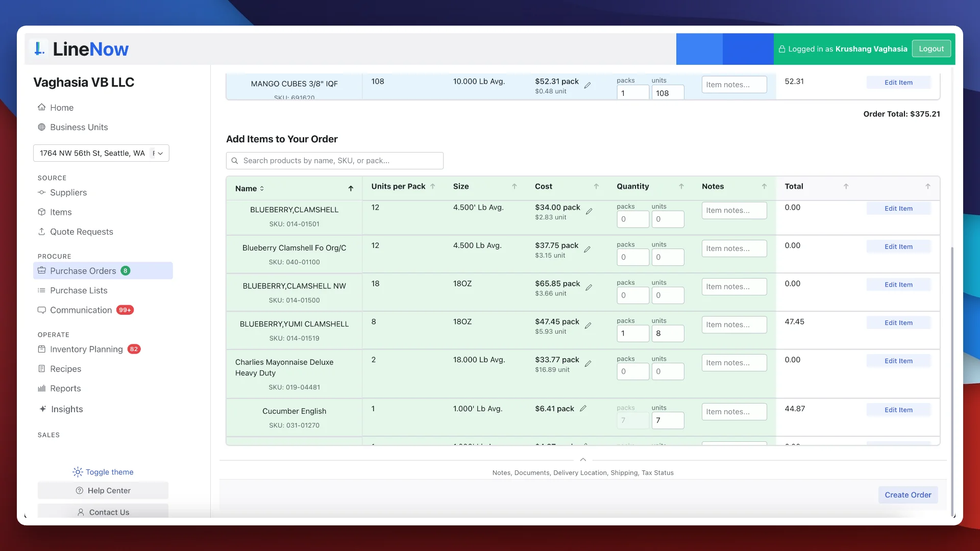Viewport: 980px width, 551px height.
Task: Click pencil icon beside $34.00 pack cost
Action: (x=589, y=211)
